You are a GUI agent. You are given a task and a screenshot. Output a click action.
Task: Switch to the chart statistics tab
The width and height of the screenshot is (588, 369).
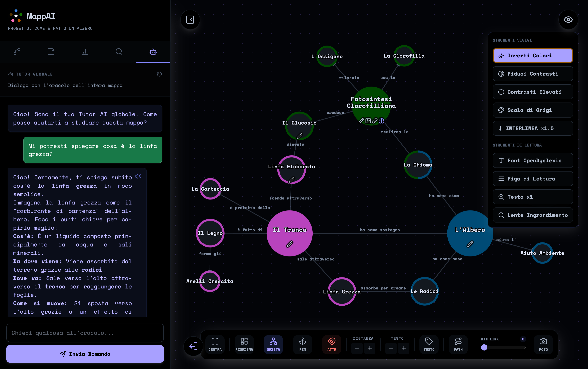[x=85, y=52]
